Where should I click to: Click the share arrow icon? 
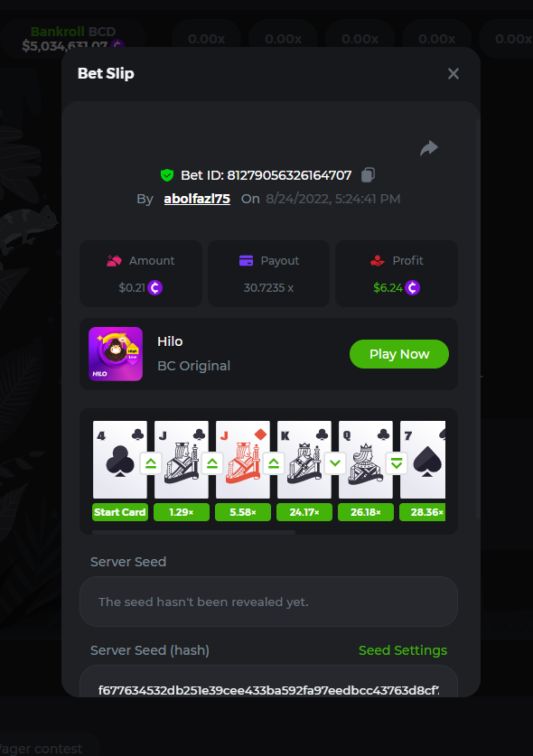pyautogui.click(x=429, y=148)
